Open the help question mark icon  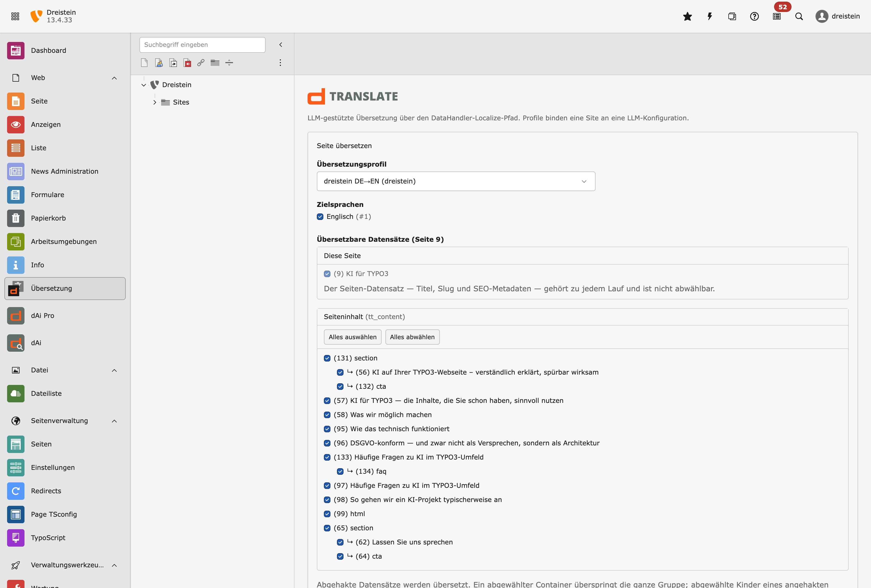(755, 16)
